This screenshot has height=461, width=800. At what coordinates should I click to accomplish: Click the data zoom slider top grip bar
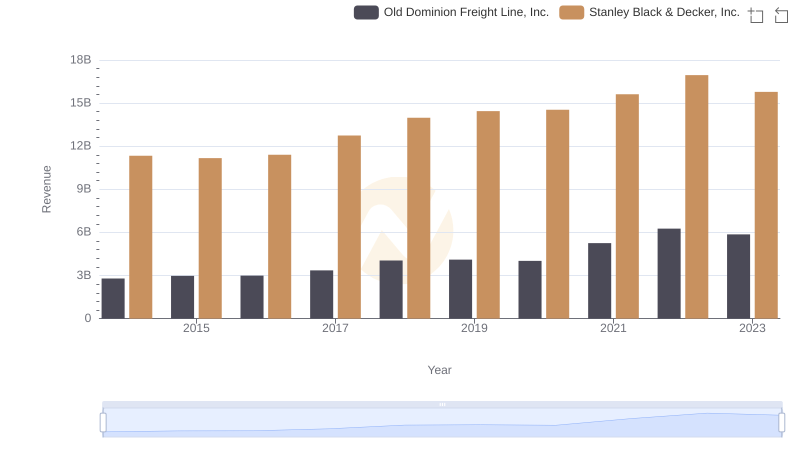pos(442,404)
